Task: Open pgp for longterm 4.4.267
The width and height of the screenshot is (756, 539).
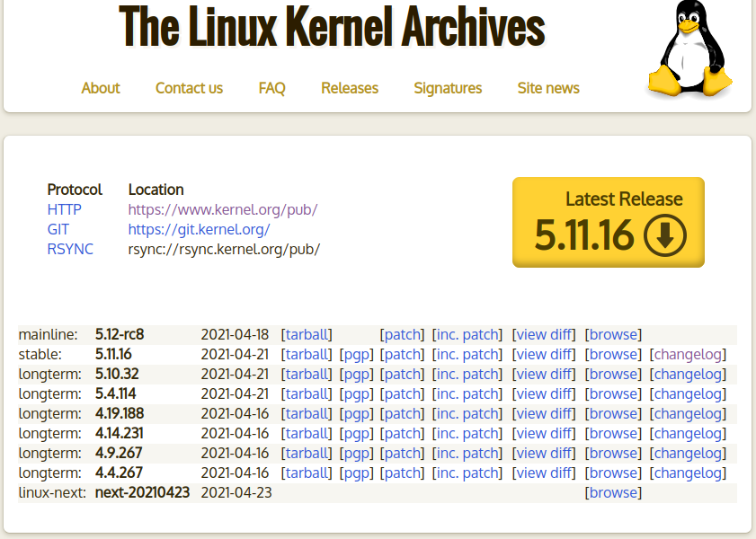Action: click(357, 473)
